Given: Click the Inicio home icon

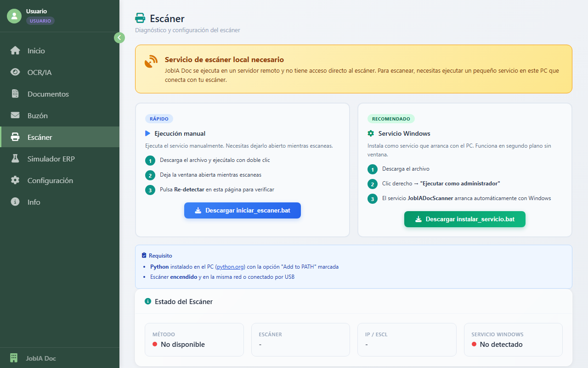Looking at the screenshot, I should (x=15, y=51).
